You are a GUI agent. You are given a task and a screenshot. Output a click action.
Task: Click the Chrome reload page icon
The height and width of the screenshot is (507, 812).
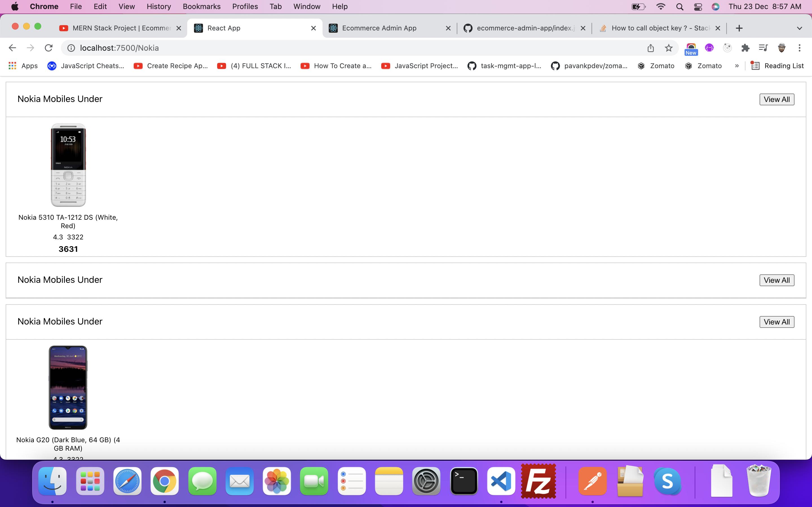(x=49, y=48)
